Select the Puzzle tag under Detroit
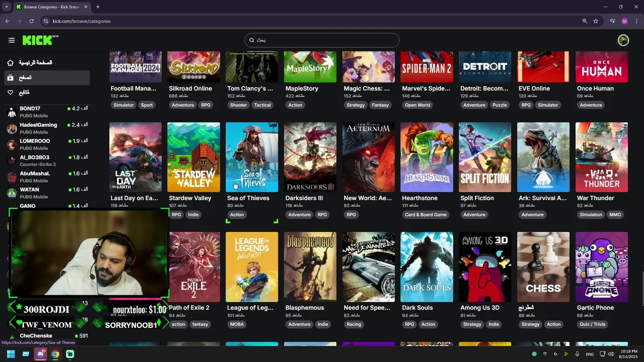Image resolution: width=644 pixels, height=362 pixels. [x=500, y=105]
